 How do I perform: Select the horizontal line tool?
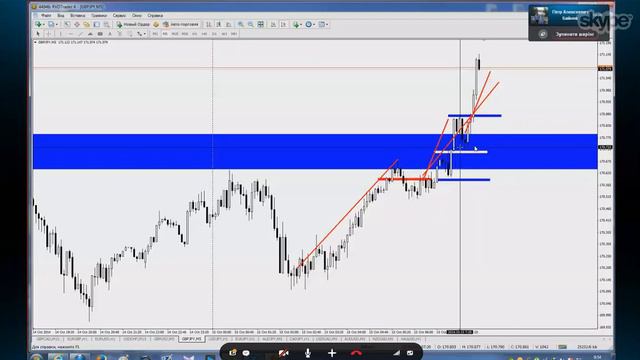click(71, 34)
